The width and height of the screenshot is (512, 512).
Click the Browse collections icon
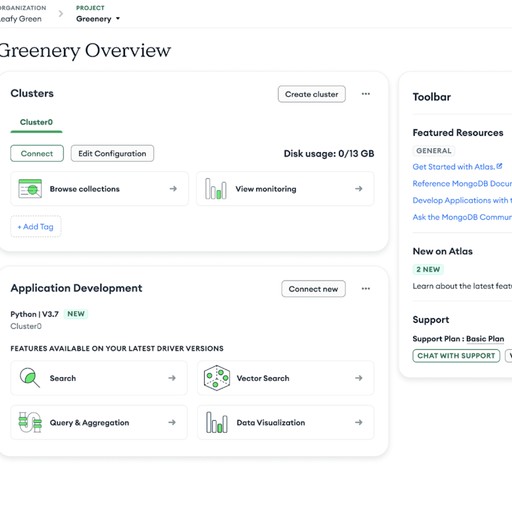coord(30,189)
